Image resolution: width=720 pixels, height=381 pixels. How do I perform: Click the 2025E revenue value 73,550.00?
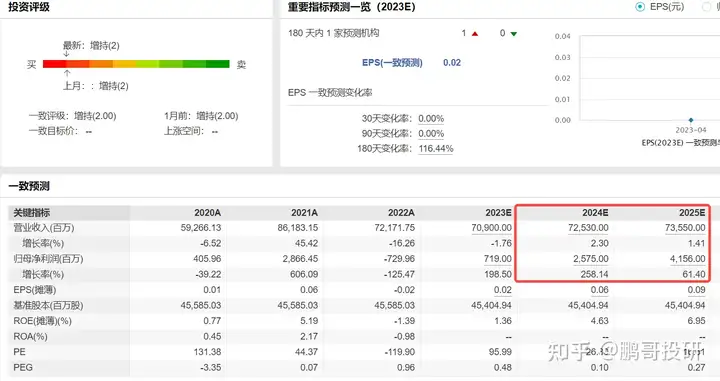coord(685,228)
